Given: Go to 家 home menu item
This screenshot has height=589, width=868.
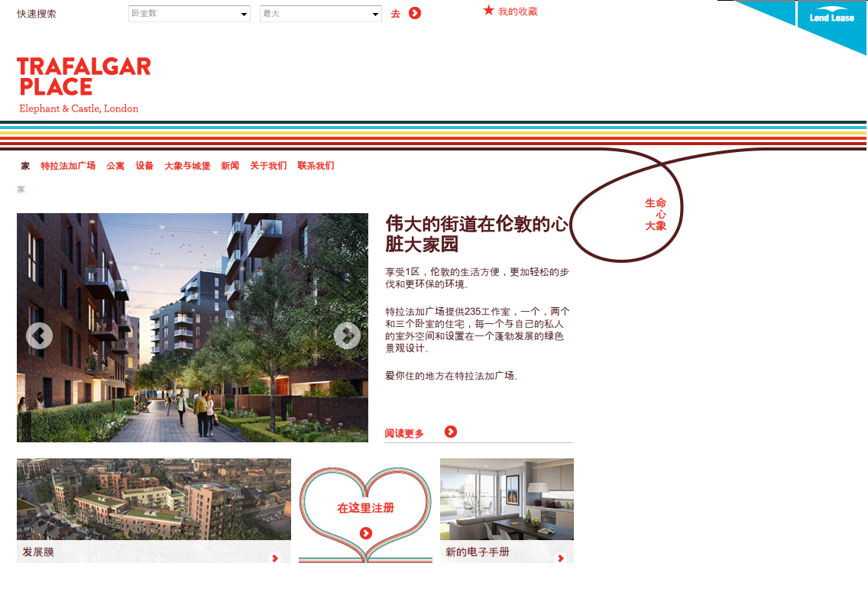Looking at the screenshot, I should pyautogui.click(x=25, y=166).
